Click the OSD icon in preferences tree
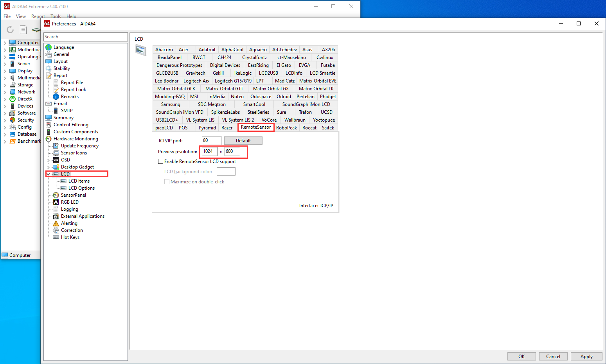This screenshot has width=606, height=364. pyautogui.click(x=56, y=160)
